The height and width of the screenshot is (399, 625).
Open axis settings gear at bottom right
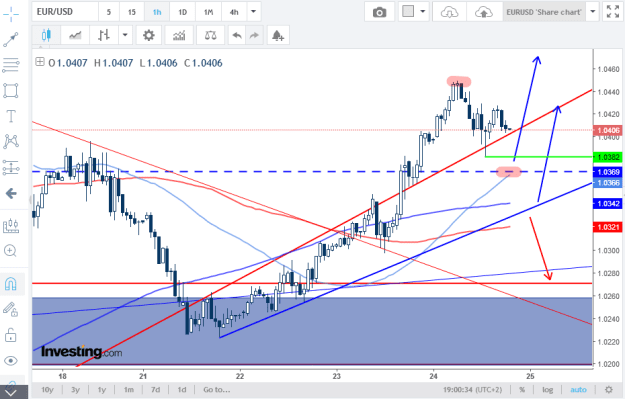tap(609, 390)
